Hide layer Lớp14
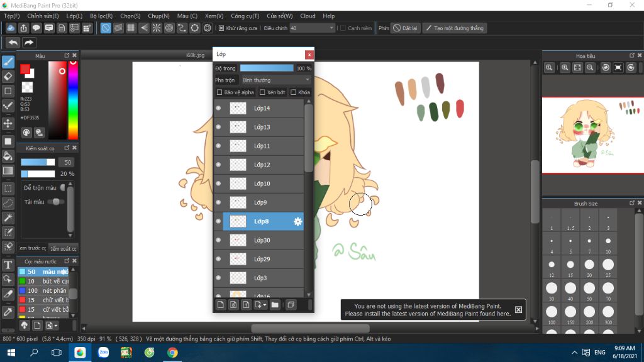 [x=218, y=108]
